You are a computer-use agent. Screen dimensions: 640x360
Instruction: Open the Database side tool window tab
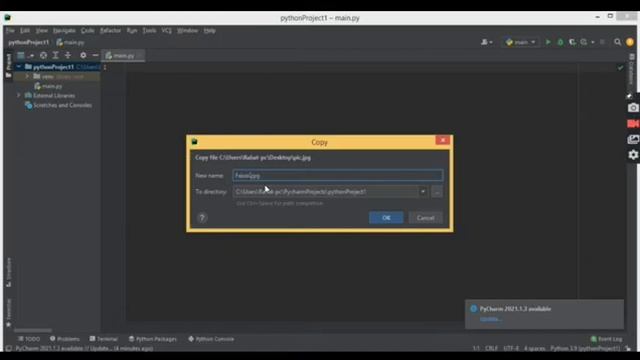[632, 70]
